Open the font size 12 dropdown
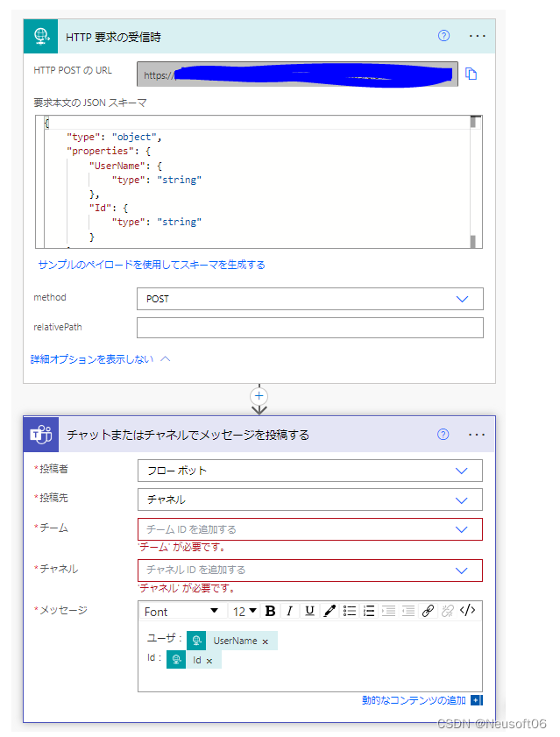Image resolution: width=560 pixels, height=737 pixels. [245, 612]
